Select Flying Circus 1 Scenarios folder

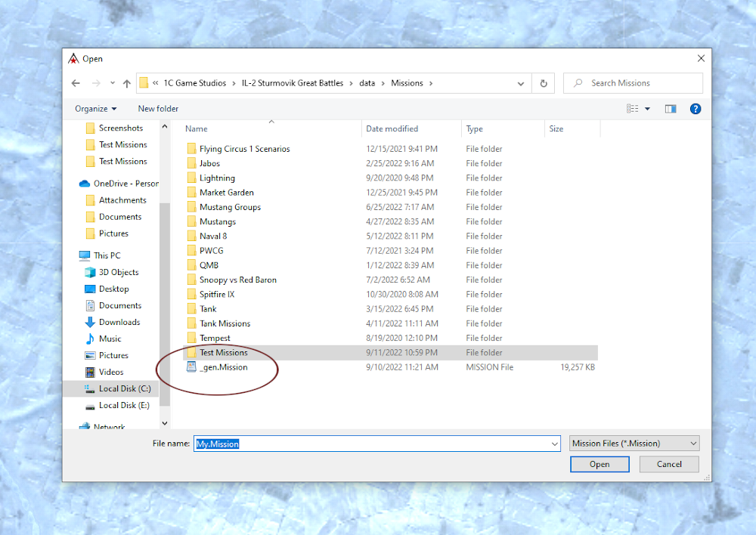[244, 149]
